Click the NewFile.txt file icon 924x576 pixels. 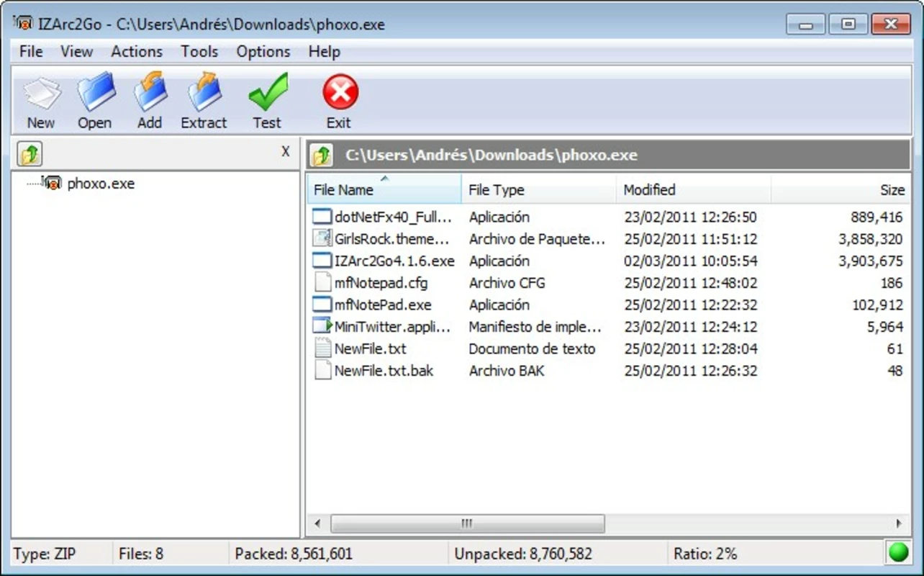coord(322,348)
